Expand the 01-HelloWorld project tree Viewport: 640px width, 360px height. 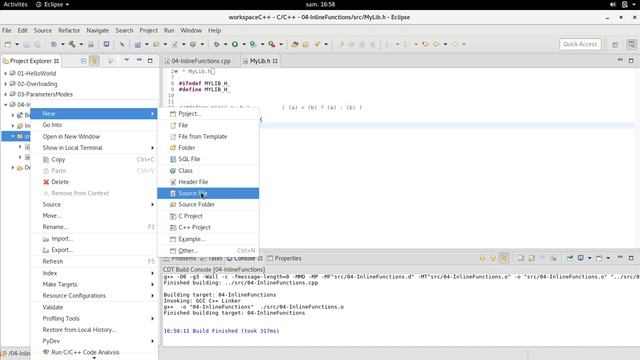pos(6,73)
